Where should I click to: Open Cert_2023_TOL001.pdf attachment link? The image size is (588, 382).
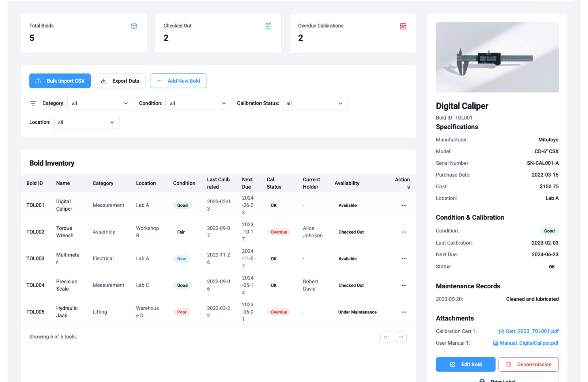click(532, 331)
